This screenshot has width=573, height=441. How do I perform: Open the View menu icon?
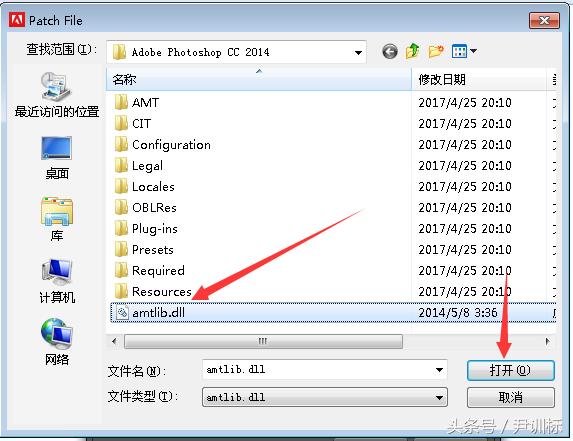tap(464, 51)
